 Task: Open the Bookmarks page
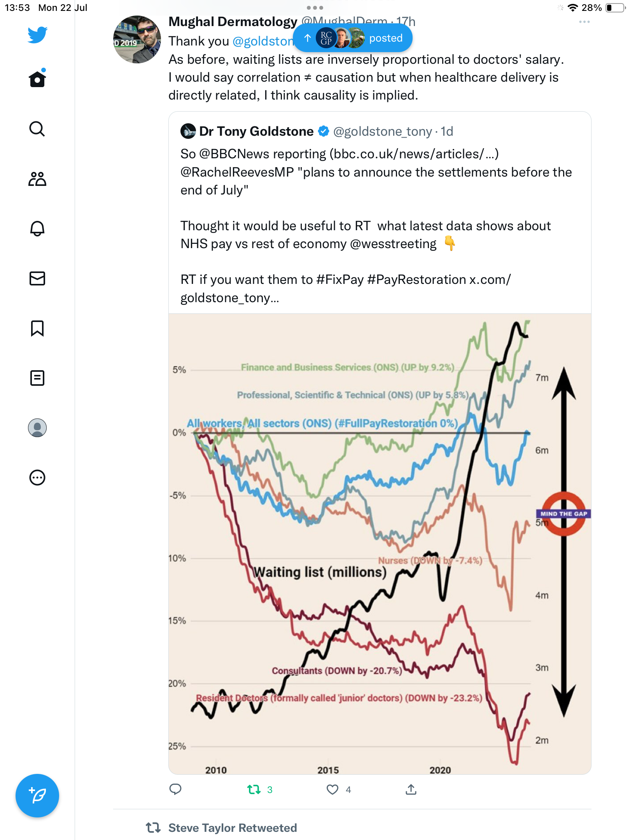(x=37, y=328)
